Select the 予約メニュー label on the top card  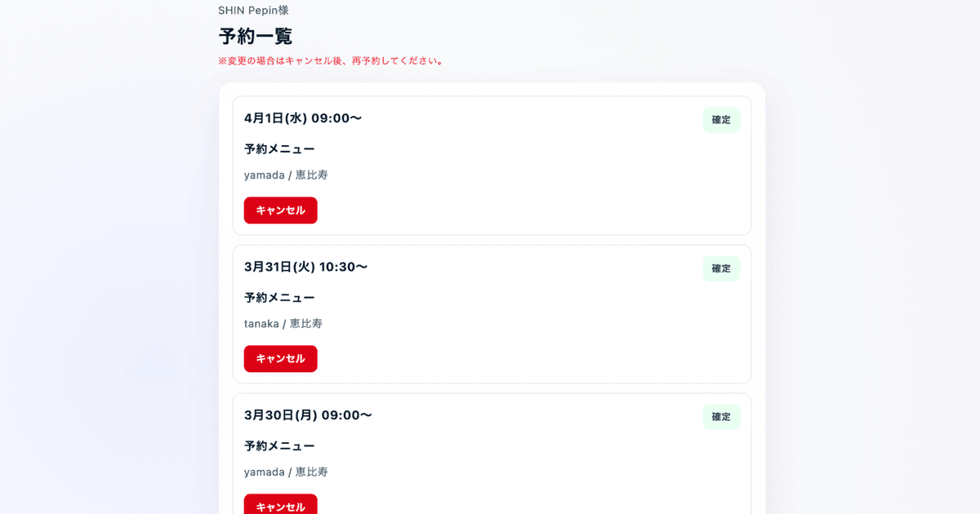(x=280, y=148)
